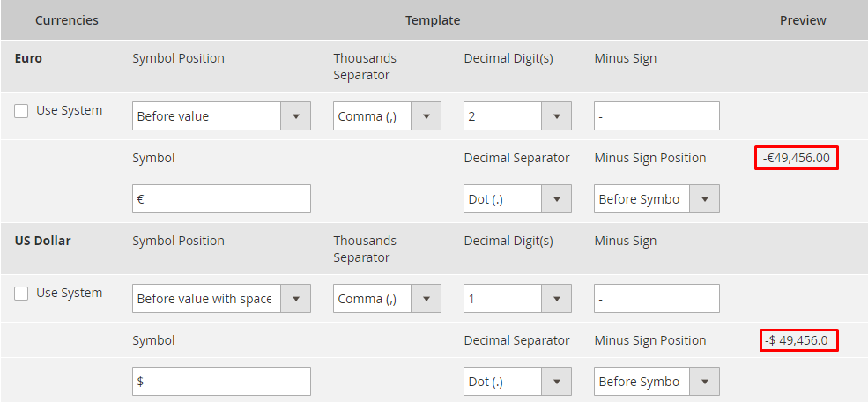
Task: Open Euro Decimal Digit(s) dropdown
Action: click(x=516, y=116)
